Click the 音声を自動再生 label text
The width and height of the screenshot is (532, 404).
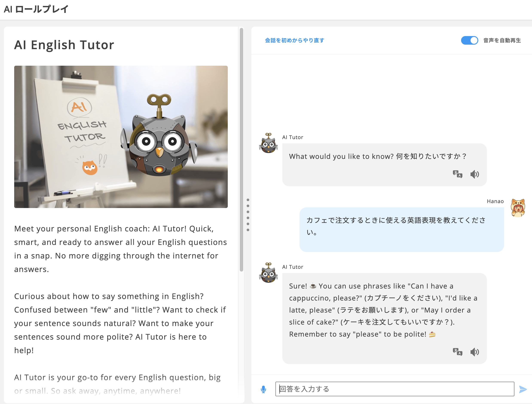(x=502, y=40)
